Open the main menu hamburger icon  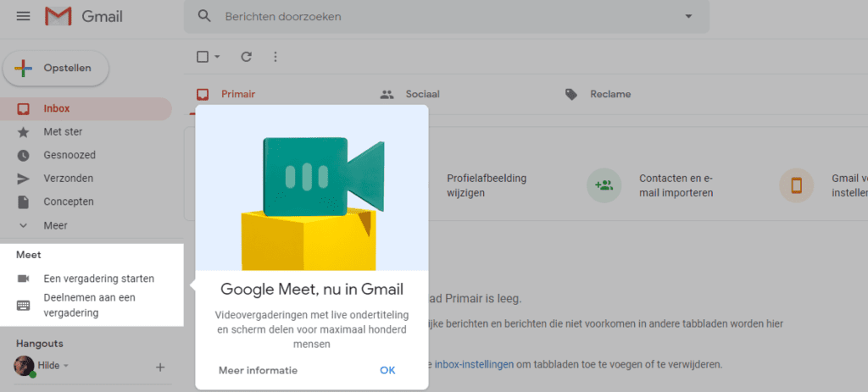pos(23,16)
